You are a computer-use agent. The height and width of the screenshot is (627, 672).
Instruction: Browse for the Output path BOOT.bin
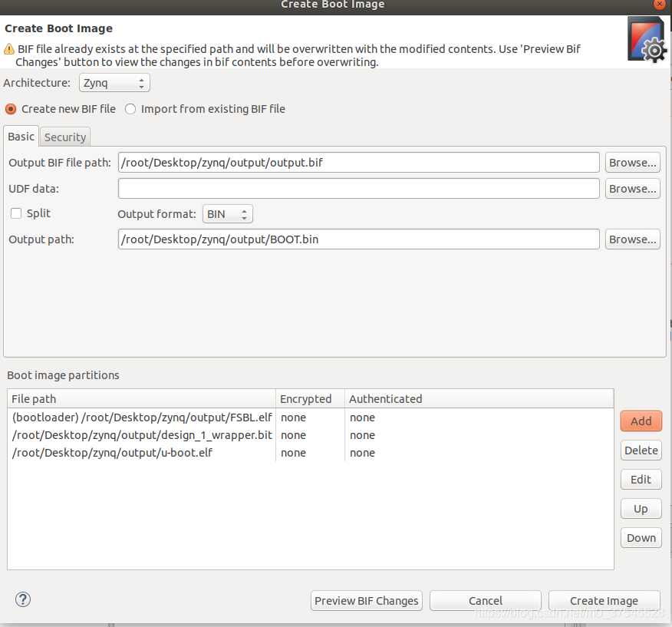coord(633,239)
